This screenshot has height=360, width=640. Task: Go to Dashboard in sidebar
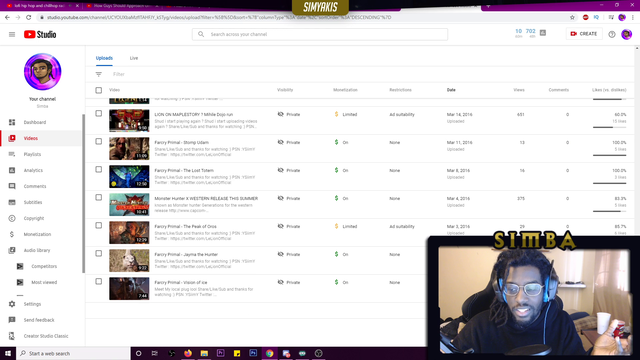pyautogui.click(x=41, y=122)
